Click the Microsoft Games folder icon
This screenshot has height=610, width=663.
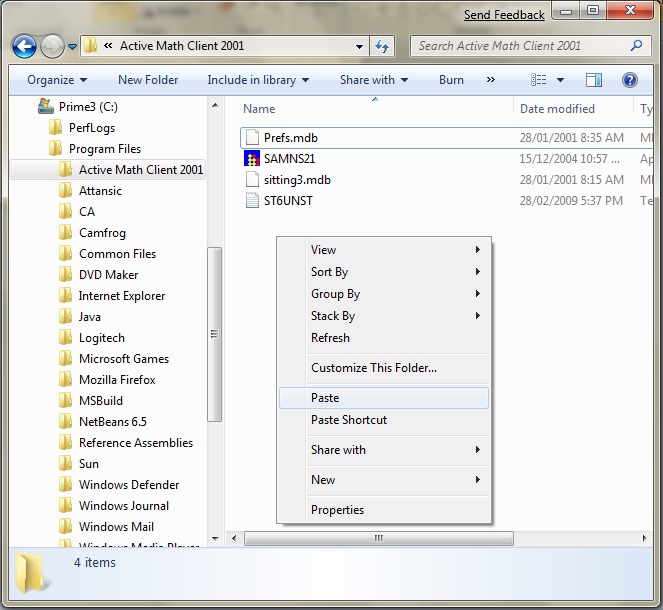click(x=65, y=358)
